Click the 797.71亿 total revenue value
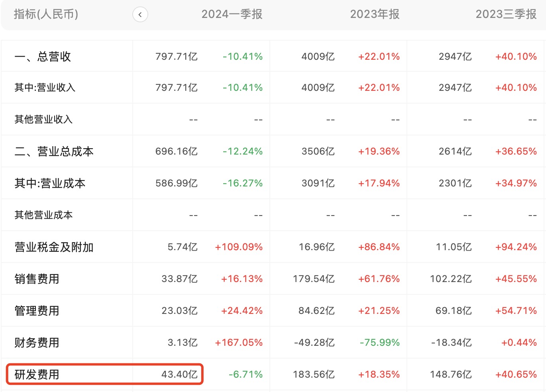The image size is (546, 392). tap(176, 57)
